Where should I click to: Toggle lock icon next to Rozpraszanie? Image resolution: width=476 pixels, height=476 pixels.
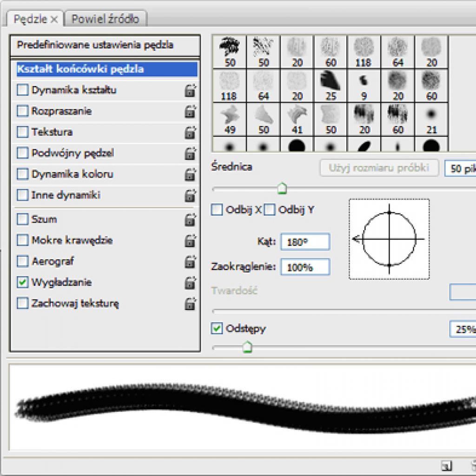(190, 111)
